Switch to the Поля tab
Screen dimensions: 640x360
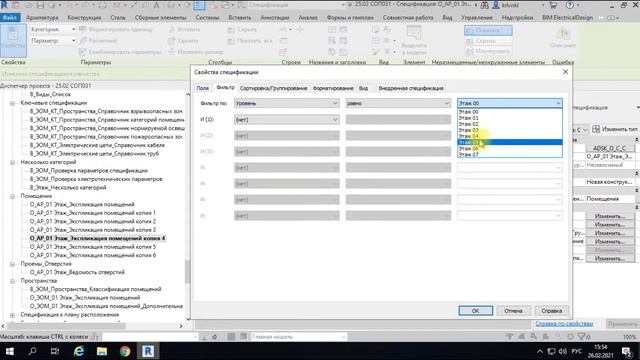[x=202, y=88]
